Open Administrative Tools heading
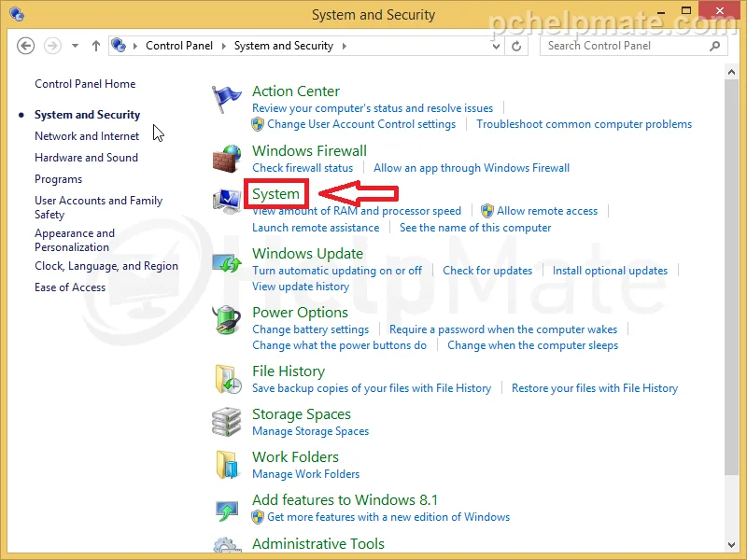 click(x=317, y=544)
